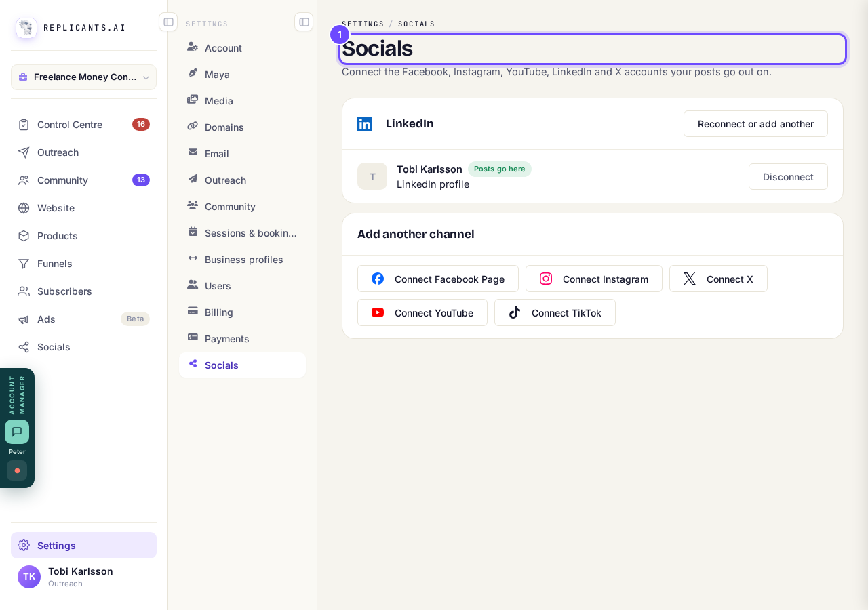Click the Control Centre clipboard icon
This screenshot has width=868, height=610.
24,125
